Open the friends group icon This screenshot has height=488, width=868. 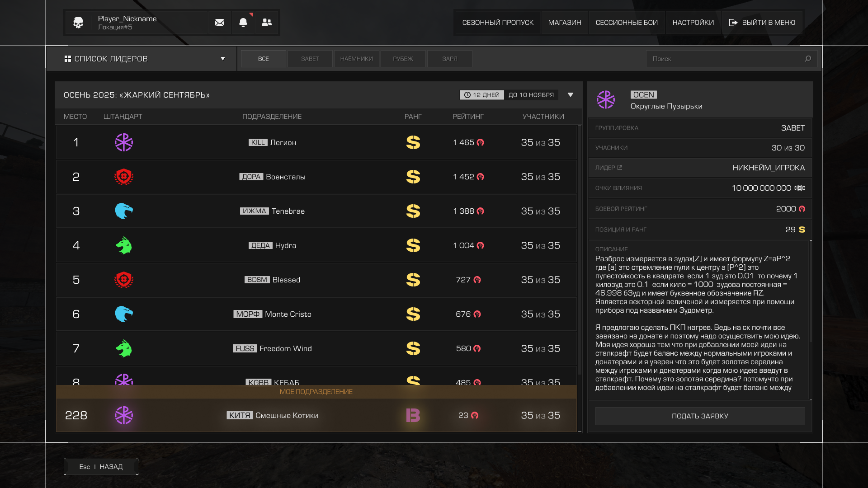point(267,23)
